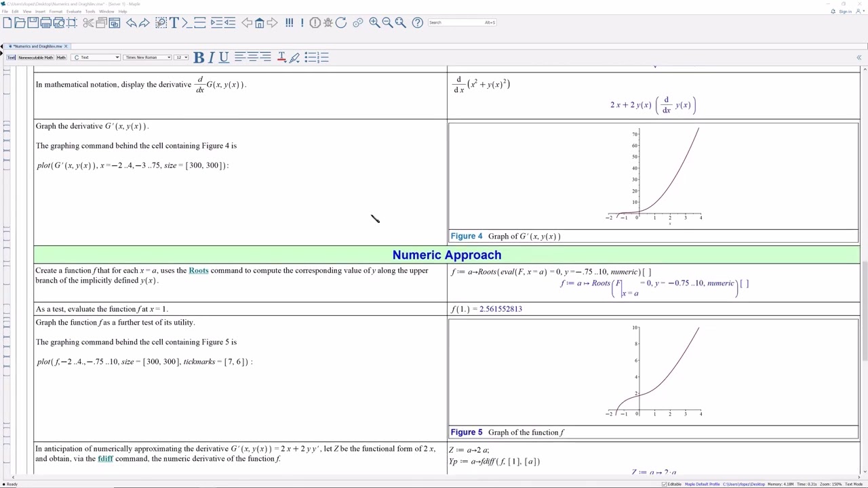The image size is (868, 488).
Task: Insert text region with the T icon
Action: [174, 23]
